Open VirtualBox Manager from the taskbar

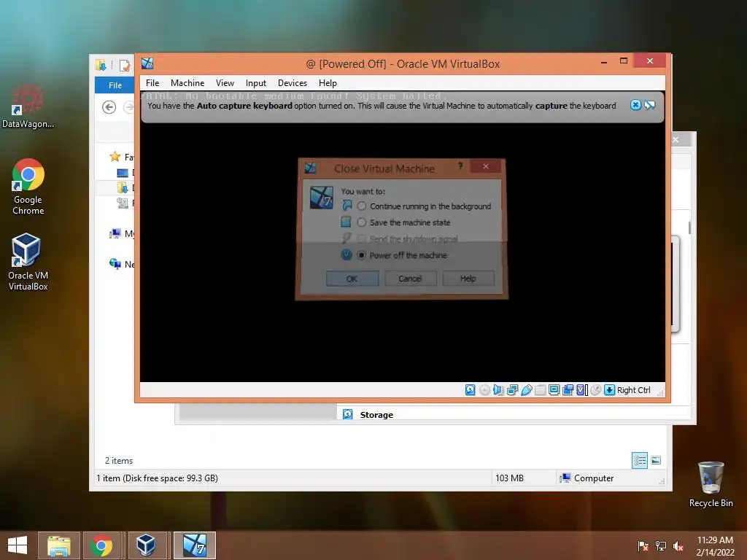145,545
